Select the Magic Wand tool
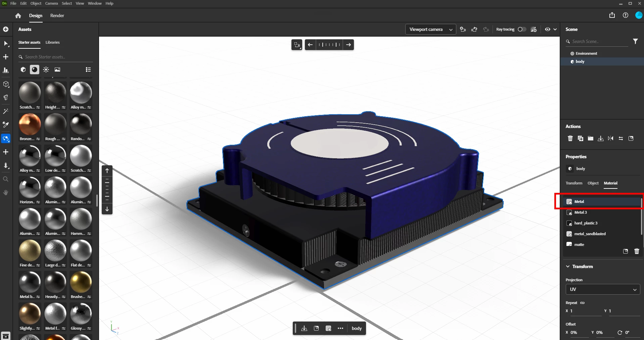Viewport: 644px width, 340px height. (x=6, y=111)
